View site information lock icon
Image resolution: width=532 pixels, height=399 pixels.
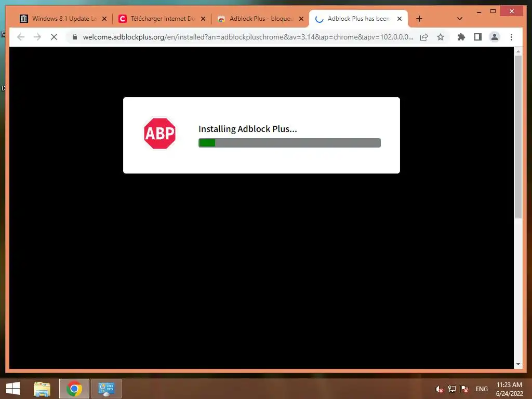click(x=75, y=37)
